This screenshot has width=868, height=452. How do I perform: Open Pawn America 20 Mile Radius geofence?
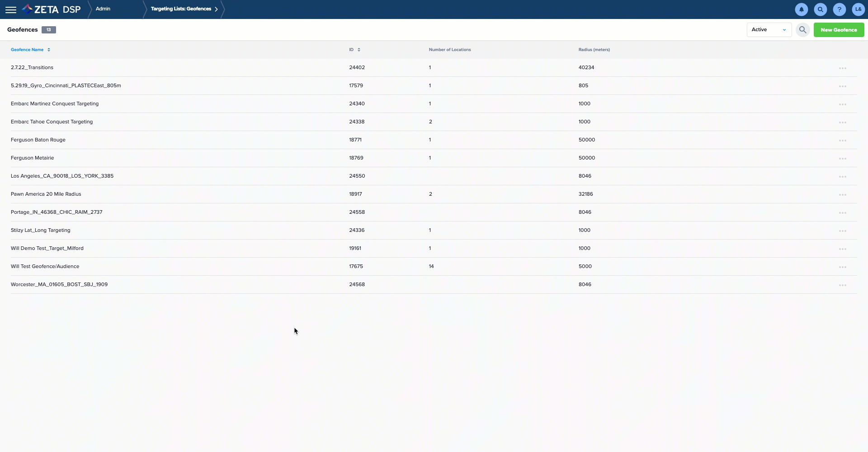[x=46, y=194]
